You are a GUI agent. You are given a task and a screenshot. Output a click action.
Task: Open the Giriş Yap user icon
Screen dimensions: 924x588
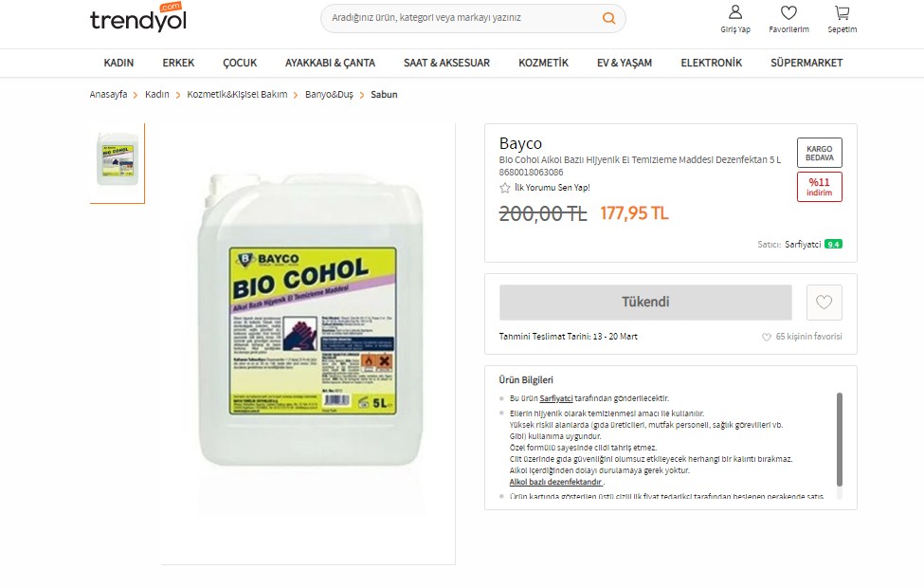click(734, 12)
